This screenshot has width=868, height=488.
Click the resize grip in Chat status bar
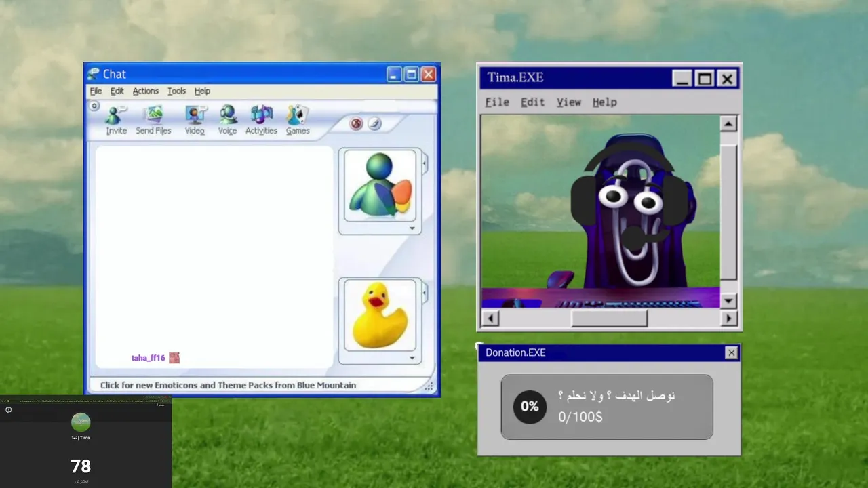coord(429,387)
